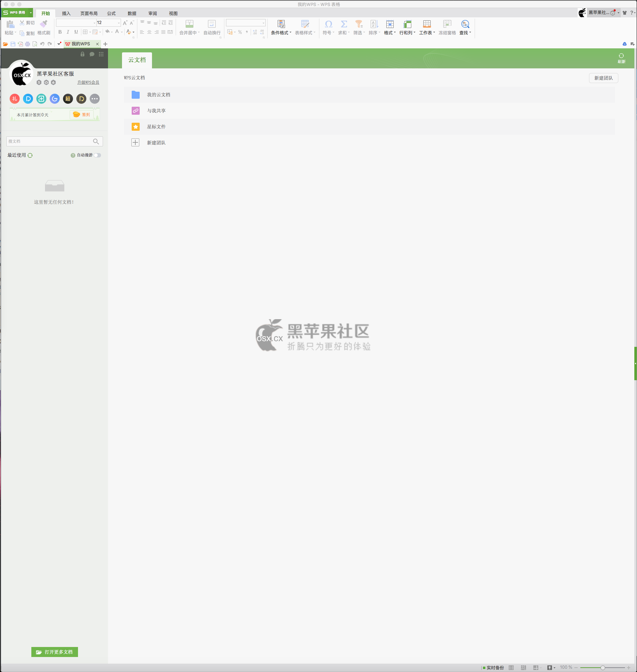Click the plus to add new tab
The width and height of the screenshot is (637, 672).
click(x=105, y=44)
